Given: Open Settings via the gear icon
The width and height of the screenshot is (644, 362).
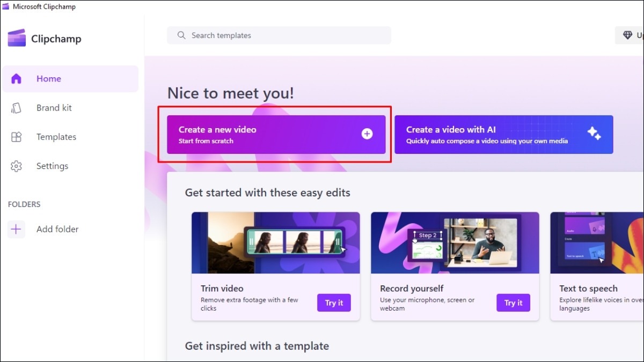Looking at the screenshot, I should click(x=16, y=166).
